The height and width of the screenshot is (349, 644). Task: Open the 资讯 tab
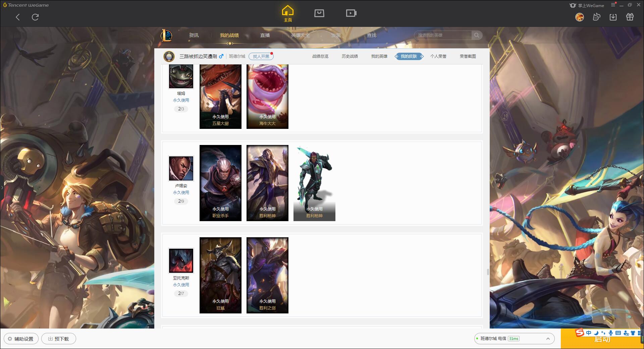click(194, 35)
